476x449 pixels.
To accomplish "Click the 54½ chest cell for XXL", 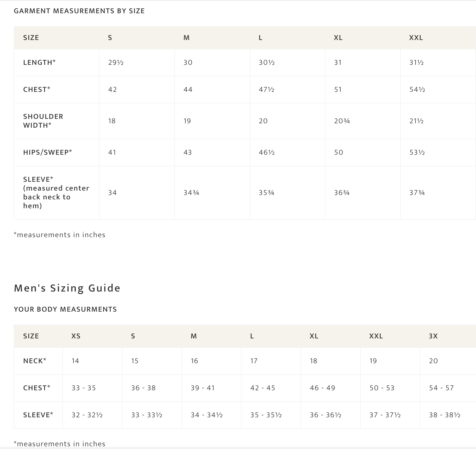I will pos(417,89).
